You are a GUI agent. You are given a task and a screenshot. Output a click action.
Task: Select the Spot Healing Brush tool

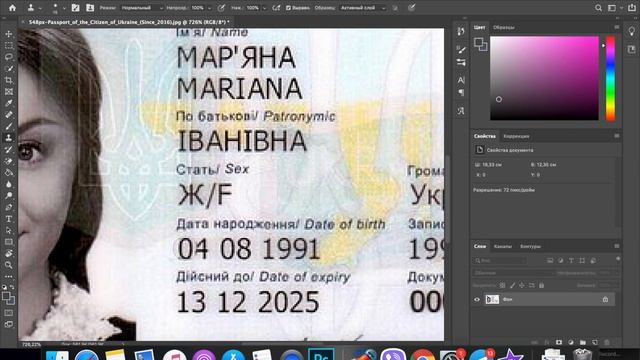point(9,115)
